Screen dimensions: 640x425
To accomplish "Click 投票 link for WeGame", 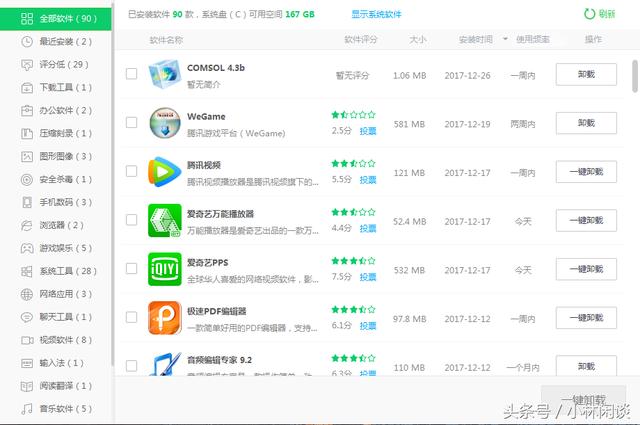I will pos(368,131).
